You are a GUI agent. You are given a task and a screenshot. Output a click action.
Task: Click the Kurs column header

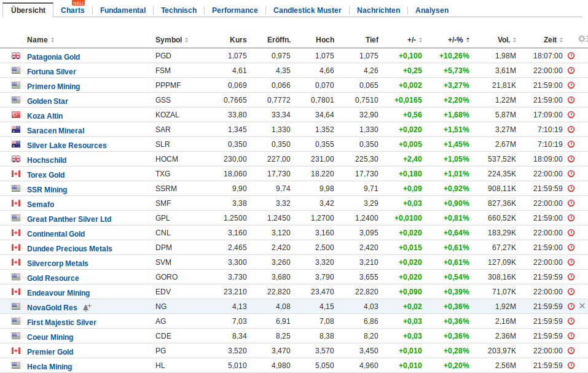pyautogui.click(x=238, y=40)
